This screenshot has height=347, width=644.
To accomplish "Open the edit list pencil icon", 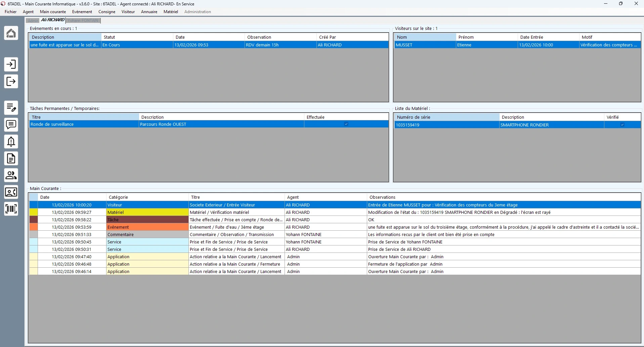I will point(11,108).
